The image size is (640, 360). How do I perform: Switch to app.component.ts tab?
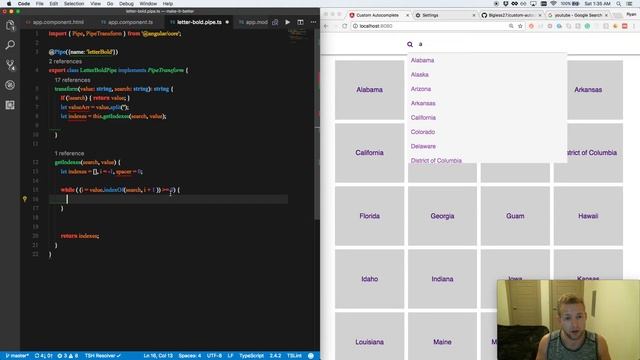[130, 22]
